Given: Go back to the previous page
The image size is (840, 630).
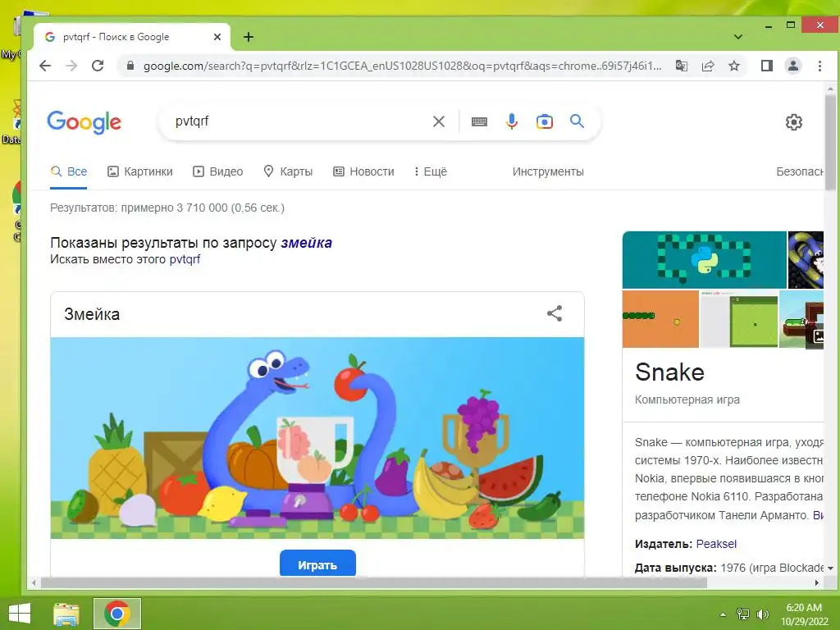Looking at the screenshot, I should pyautogui.click(x=46, y=66).
